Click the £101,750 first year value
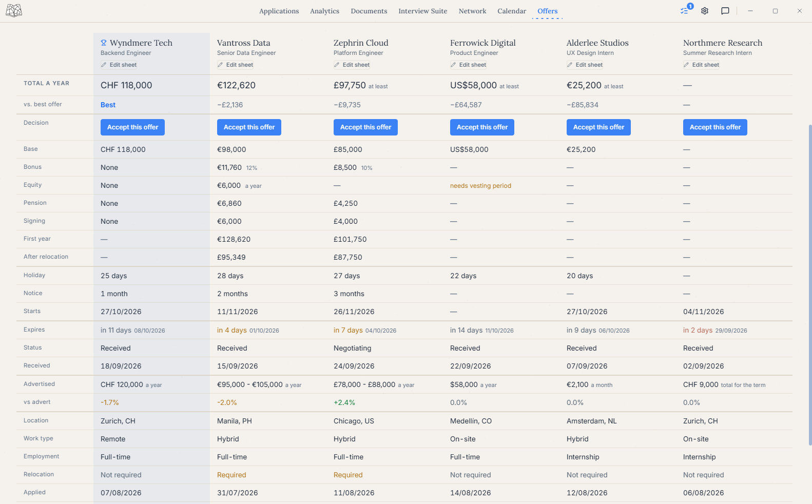Viewport: 812px width, 504px height. 350,239
